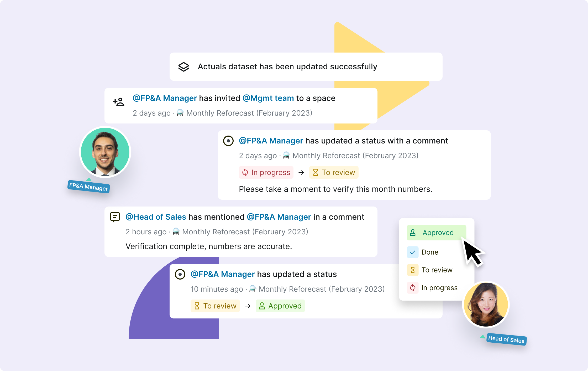Click the hourglass icon beside To review in dropdown
Screen dimensions: 588x371
point(413,270)
